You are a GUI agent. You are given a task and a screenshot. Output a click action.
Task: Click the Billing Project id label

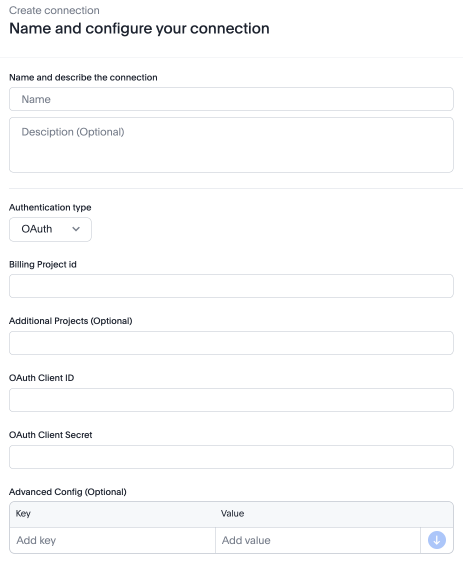pos(43,264)
